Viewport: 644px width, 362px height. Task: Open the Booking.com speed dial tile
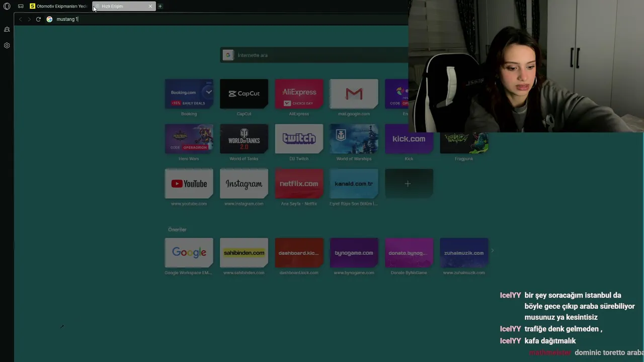pyautogui.click(x=189, y=94)
